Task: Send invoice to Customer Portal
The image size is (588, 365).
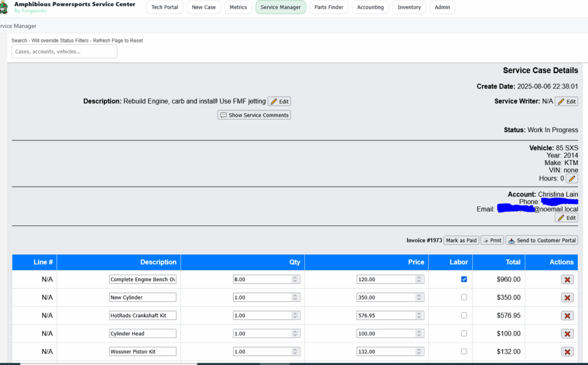Action: pos(541,240)
